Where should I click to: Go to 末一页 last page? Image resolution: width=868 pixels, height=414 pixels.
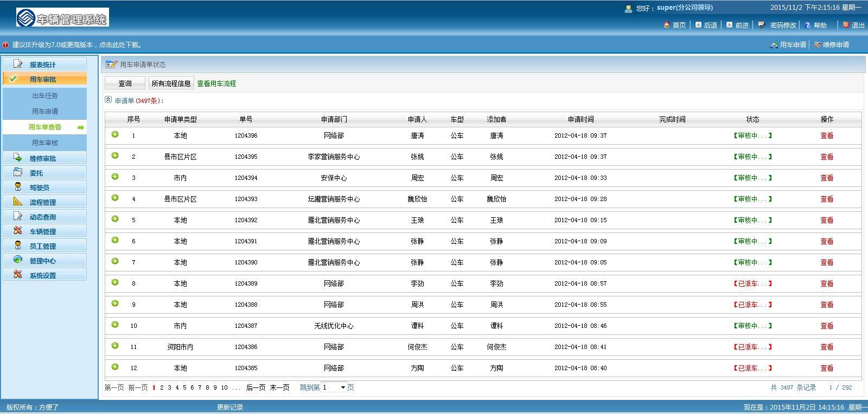pos(279,387)
